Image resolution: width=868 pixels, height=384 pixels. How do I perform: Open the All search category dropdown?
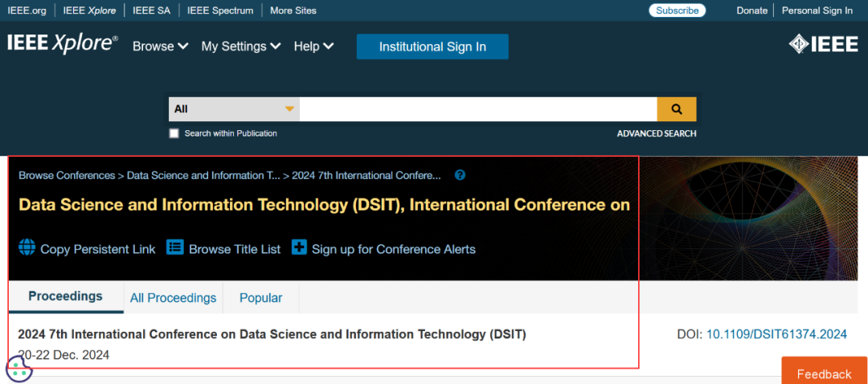pyautogui.click(x=234, y=109)
